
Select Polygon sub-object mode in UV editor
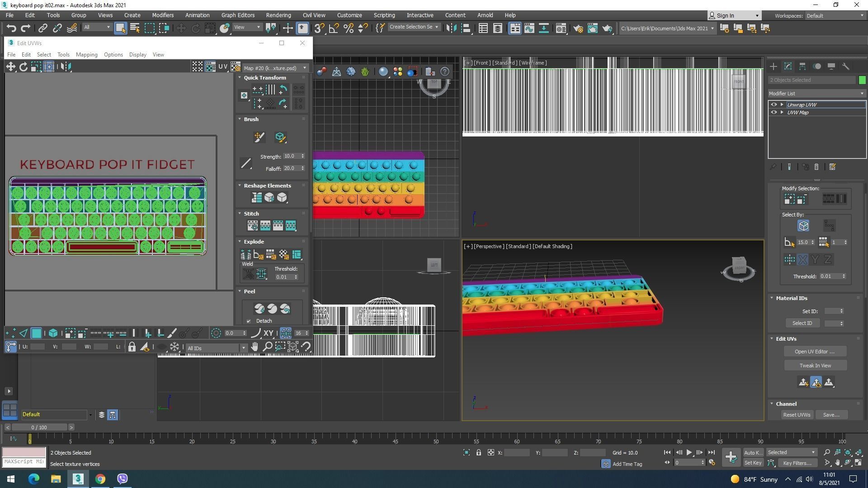[x=36, y=333]
